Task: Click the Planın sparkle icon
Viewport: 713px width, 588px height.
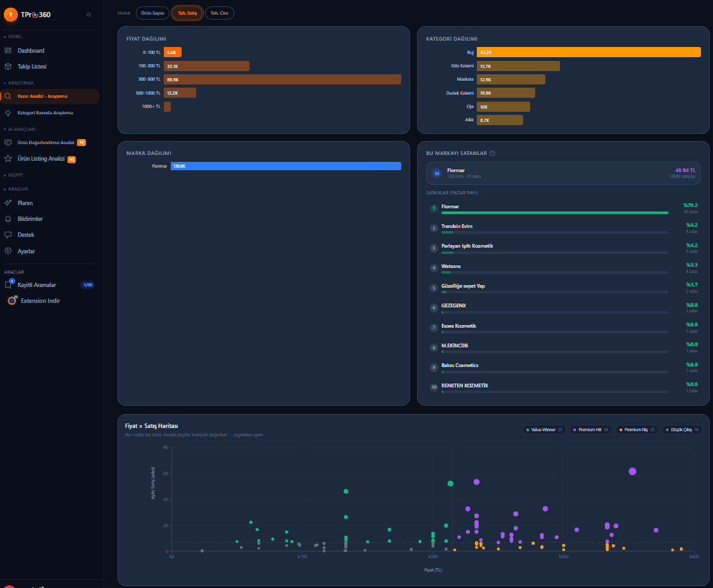Action: [x=8, y=203]
